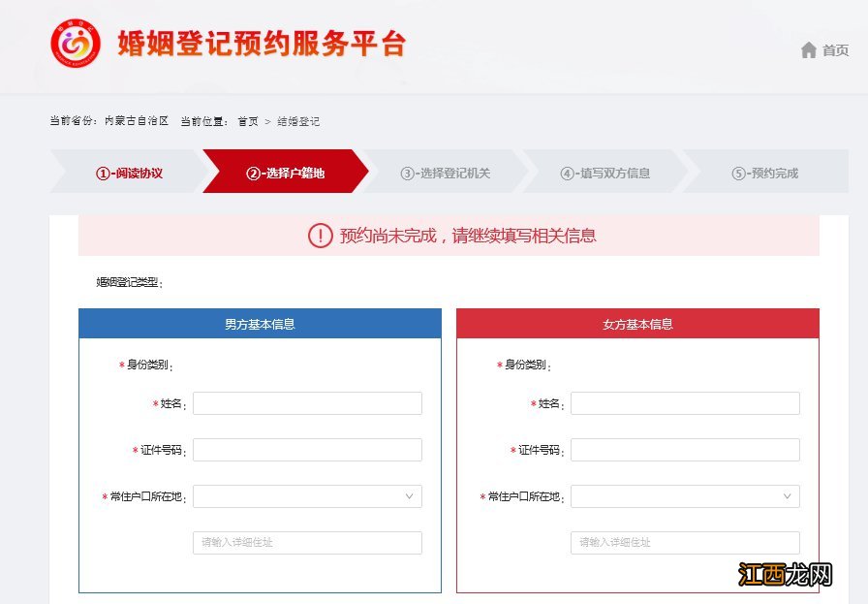Screen dimensions: 868x604
Task: Select the ②-选择户籍地 step tab
Action: pos(288,172)
